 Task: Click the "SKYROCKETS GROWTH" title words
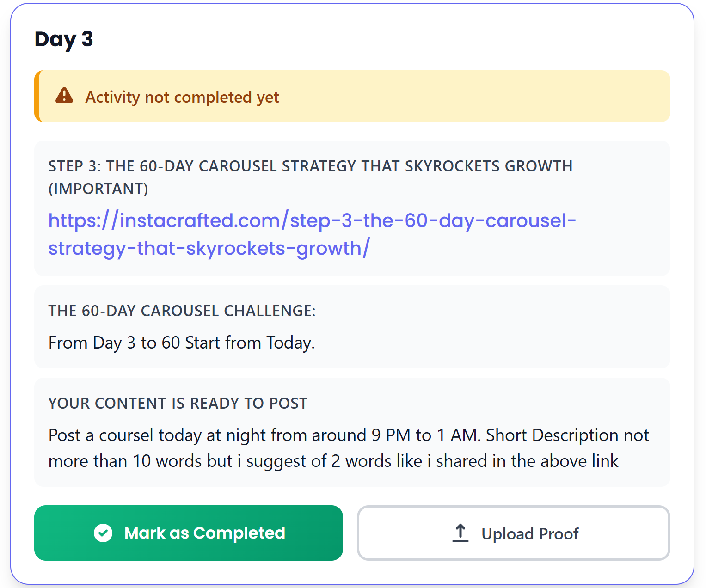click(488, 166)
